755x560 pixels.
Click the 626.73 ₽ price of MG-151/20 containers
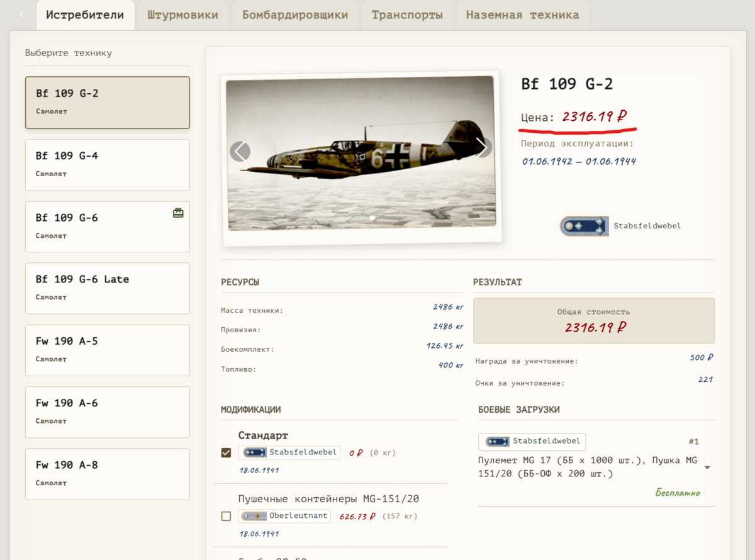[357, 517]
